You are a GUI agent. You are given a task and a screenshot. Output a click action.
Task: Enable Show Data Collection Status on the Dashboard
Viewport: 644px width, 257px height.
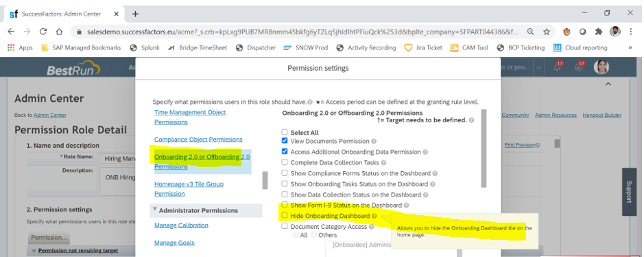[x=284, y=194]
